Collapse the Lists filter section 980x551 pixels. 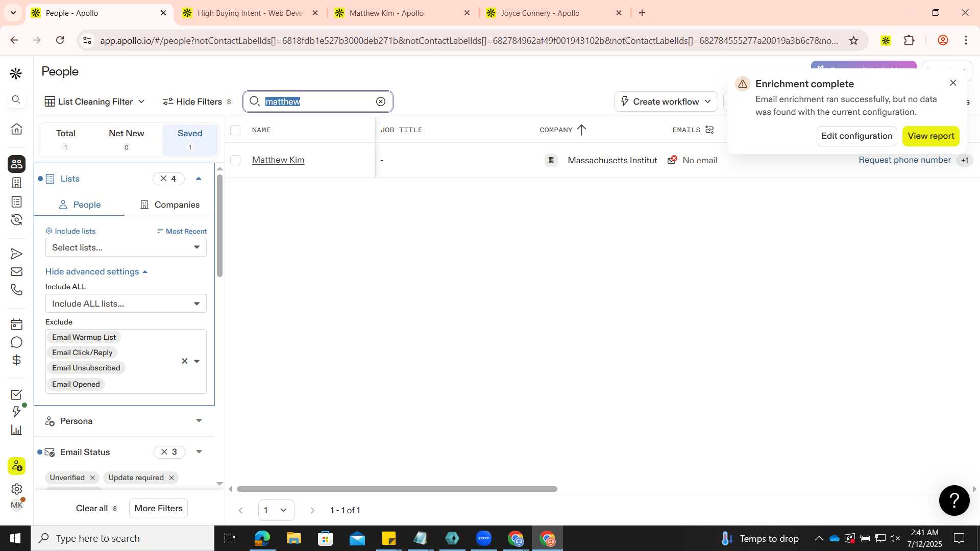tap(199, 179)
